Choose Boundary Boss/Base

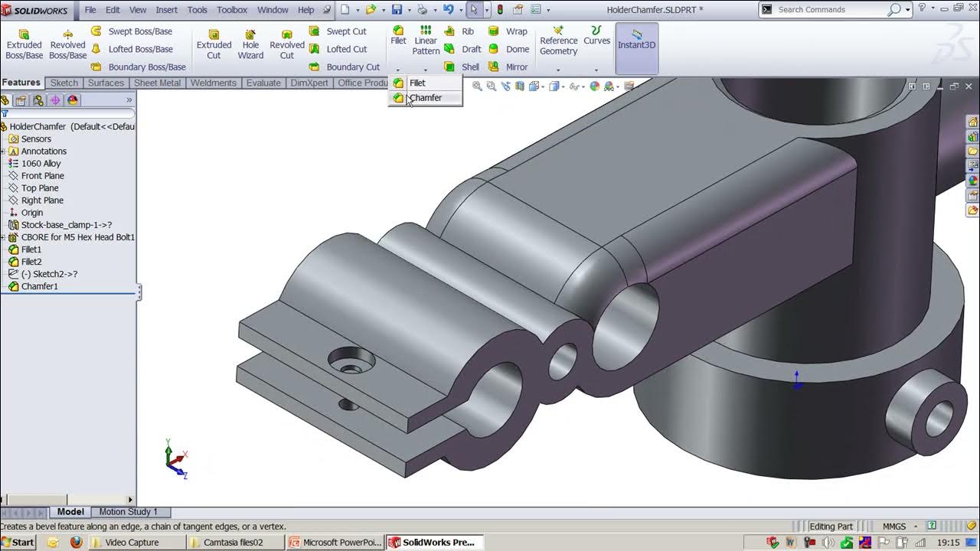click(139, 67)
